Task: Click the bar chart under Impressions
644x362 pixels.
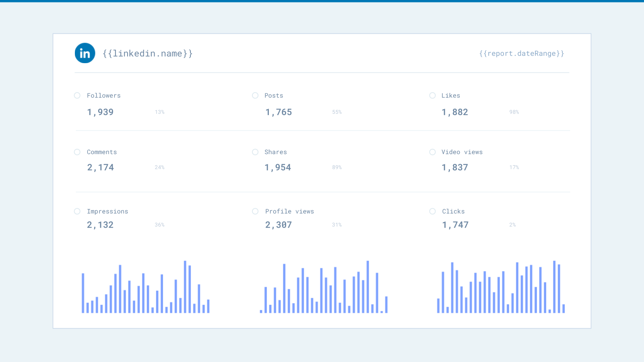Action: pos(146,287)
